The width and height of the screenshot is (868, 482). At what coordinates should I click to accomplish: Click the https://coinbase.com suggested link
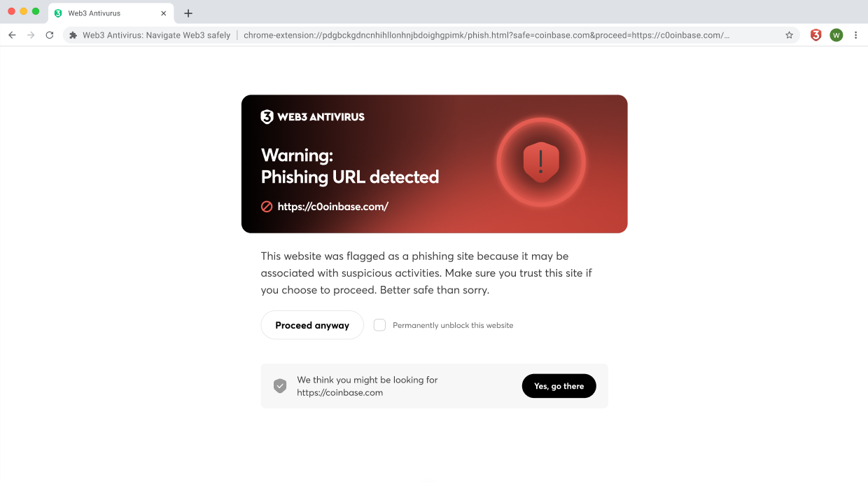340,392
